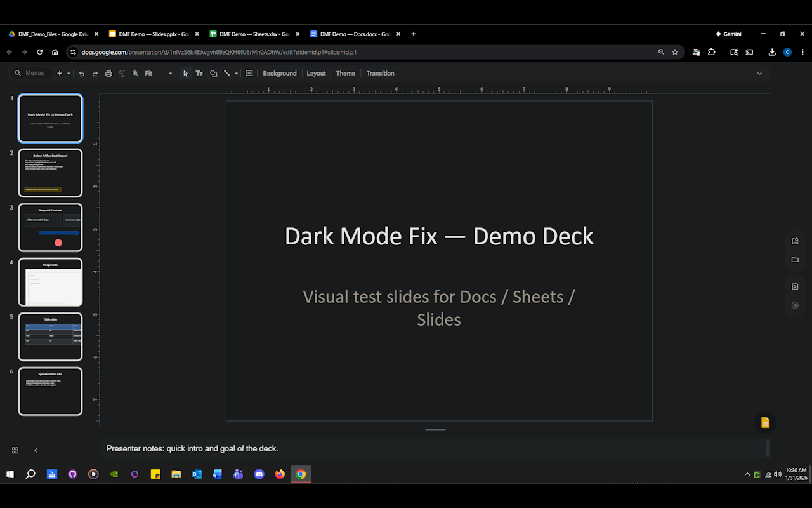Open the Chrome three-dot menu
The image size is (812, 508).
(x=801, y=52)
